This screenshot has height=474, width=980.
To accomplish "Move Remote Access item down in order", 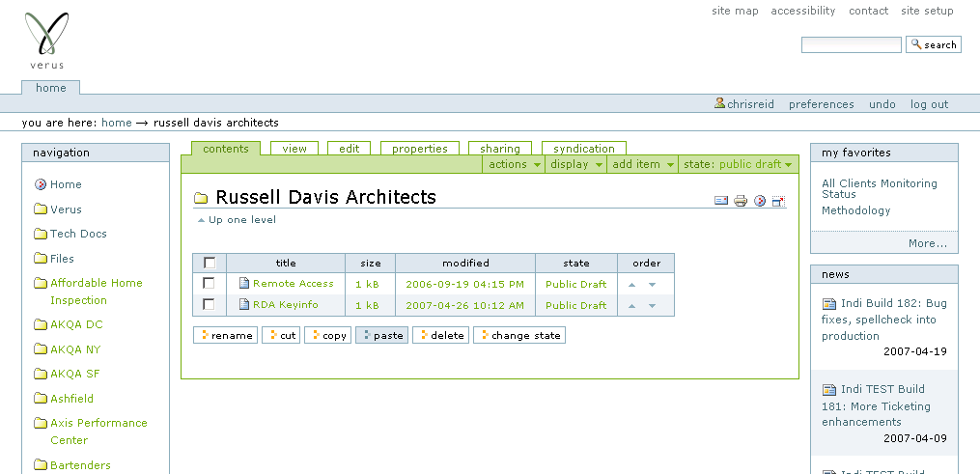I will click(653, 285).
